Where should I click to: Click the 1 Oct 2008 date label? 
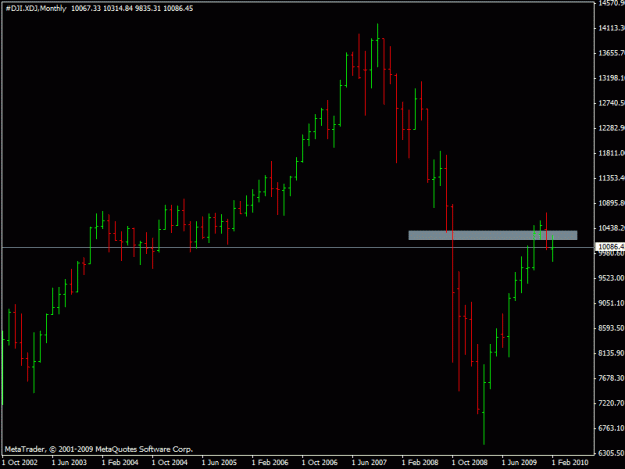click(470, 462)
